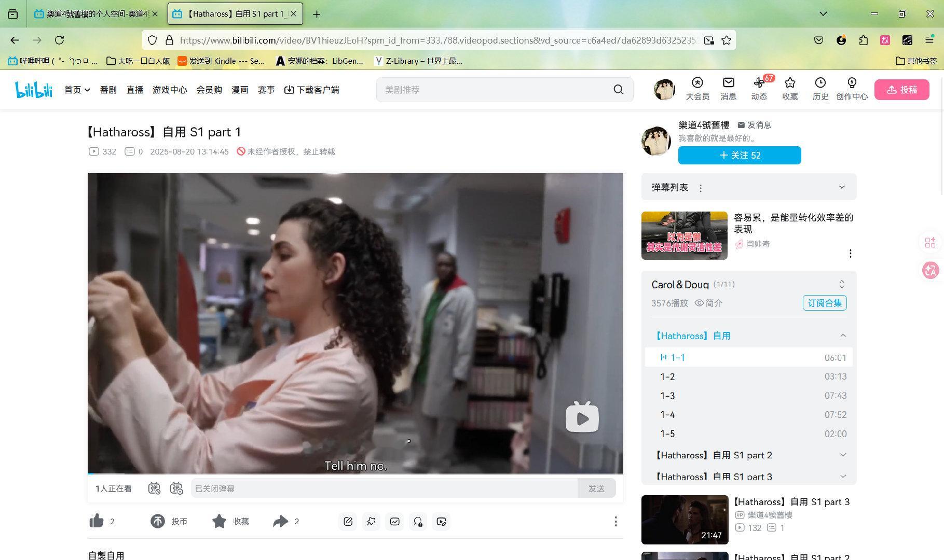Select episode 1-3 in playlist

coord(748,396)
